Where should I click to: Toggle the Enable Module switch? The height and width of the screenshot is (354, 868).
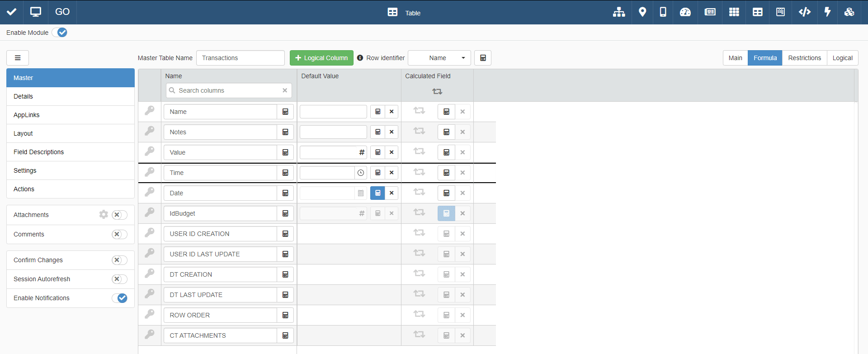[60, 33]
